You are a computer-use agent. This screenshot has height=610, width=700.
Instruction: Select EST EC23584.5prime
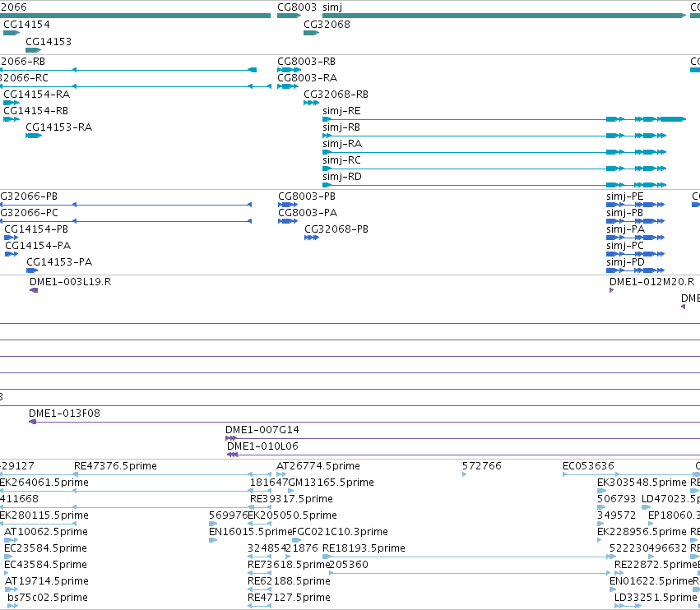45,548
